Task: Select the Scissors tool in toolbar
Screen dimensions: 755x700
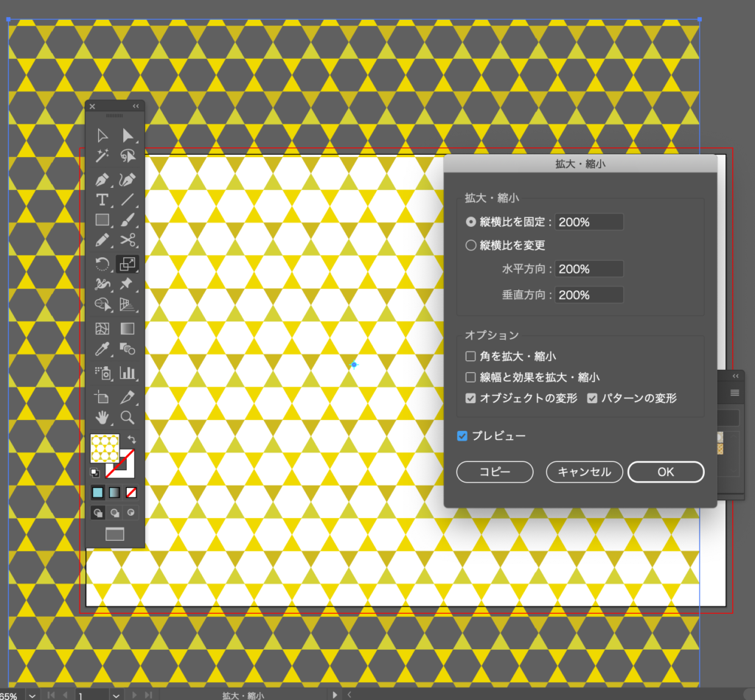Action: 128,240
